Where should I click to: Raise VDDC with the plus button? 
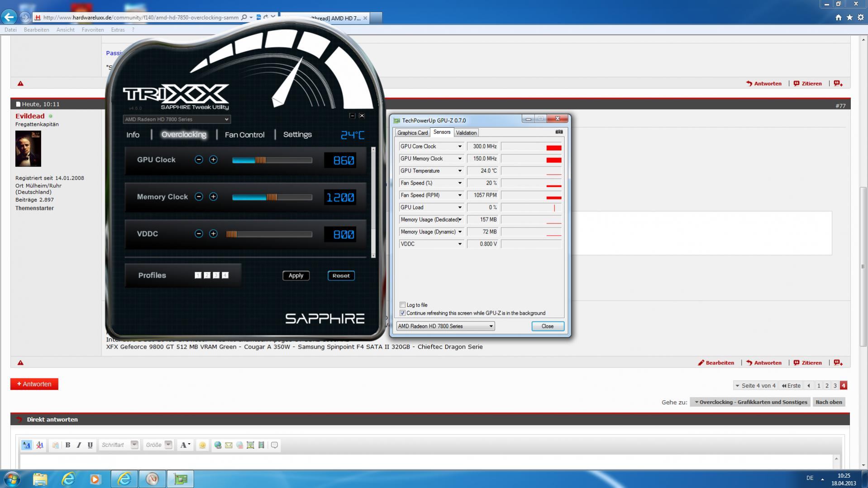point(213,234)
